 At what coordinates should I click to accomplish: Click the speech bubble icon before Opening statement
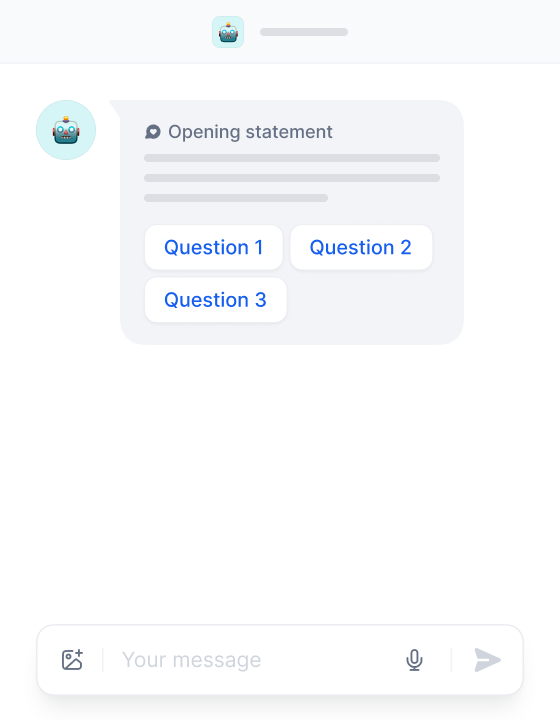click(x=153, y=132)
